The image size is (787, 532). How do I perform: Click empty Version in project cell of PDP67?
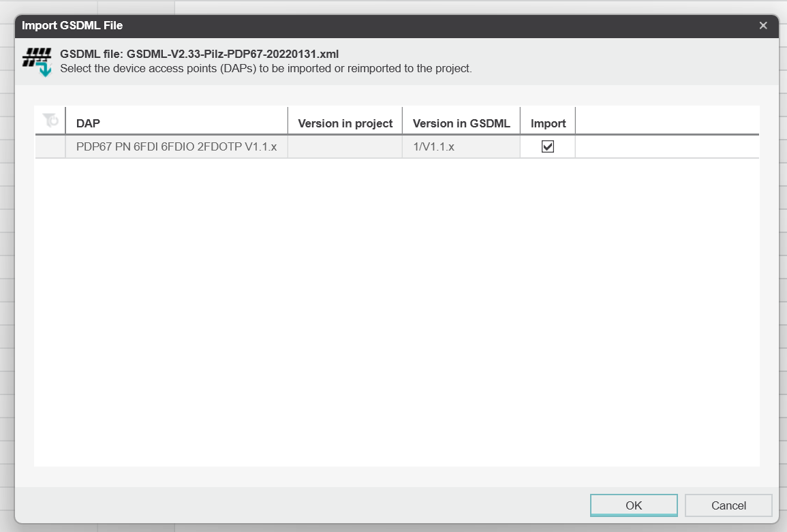(x=345, y=146)
